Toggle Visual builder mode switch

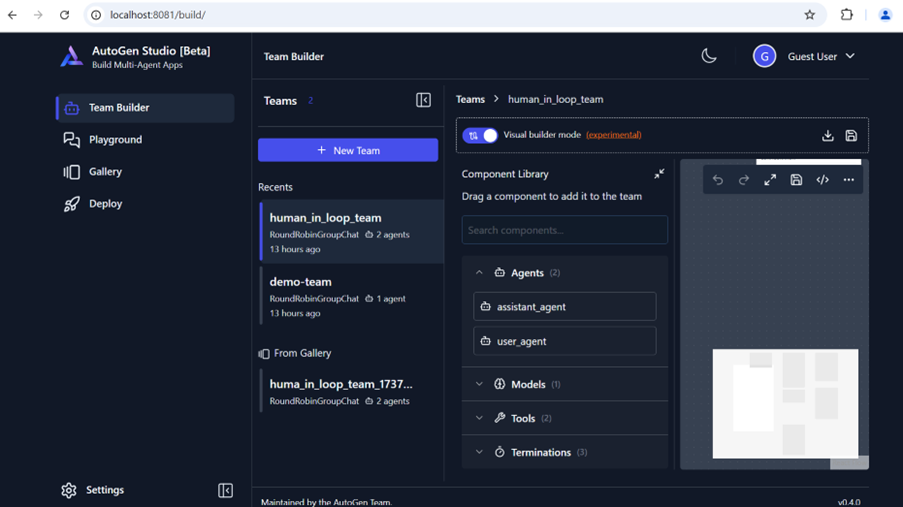(x=480, y=135)
